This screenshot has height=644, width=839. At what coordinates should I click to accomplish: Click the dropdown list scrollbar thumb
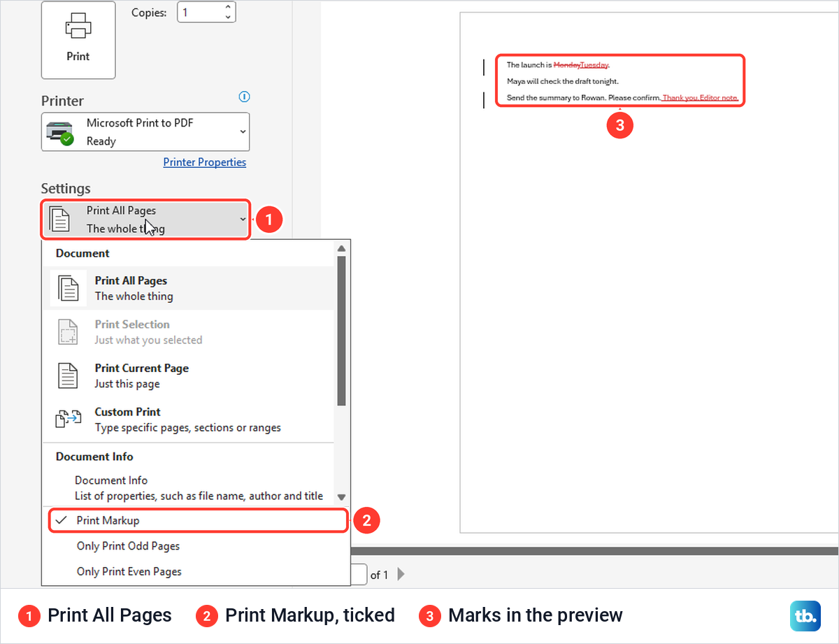click(x=341, y=331)
